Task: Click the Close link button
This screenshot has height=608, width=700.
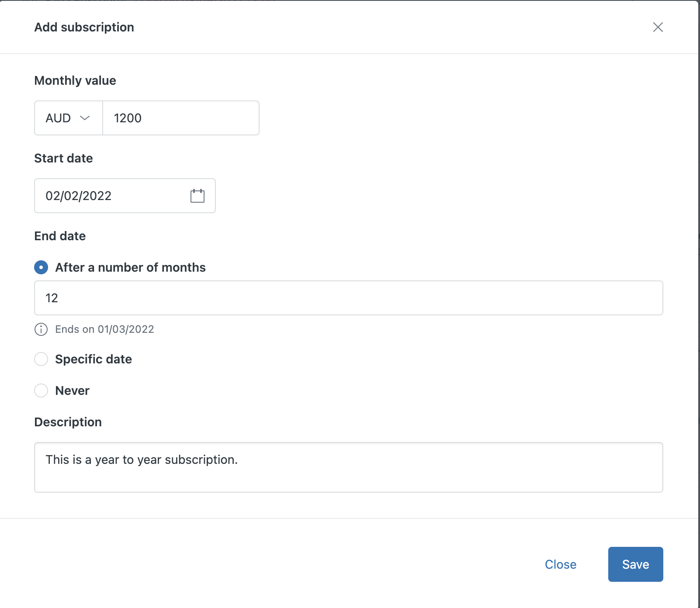Action: (561, 564)
